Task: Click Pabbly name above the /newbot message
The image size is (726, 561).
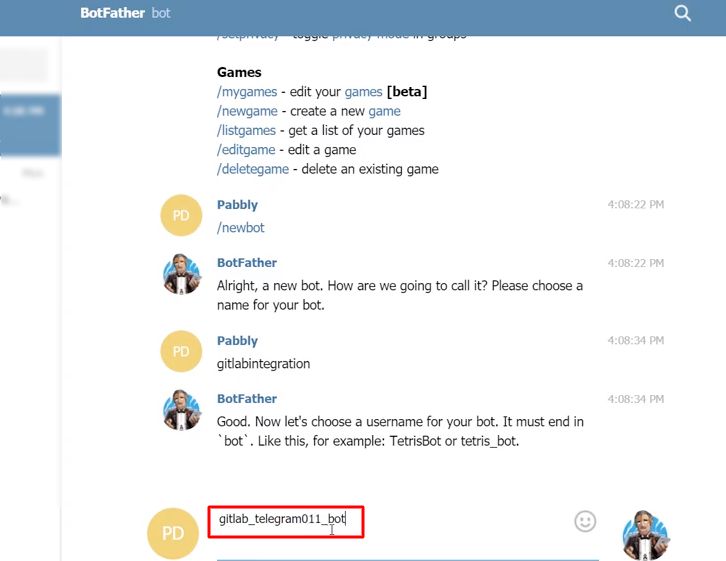Action: (x=237, y=205)
